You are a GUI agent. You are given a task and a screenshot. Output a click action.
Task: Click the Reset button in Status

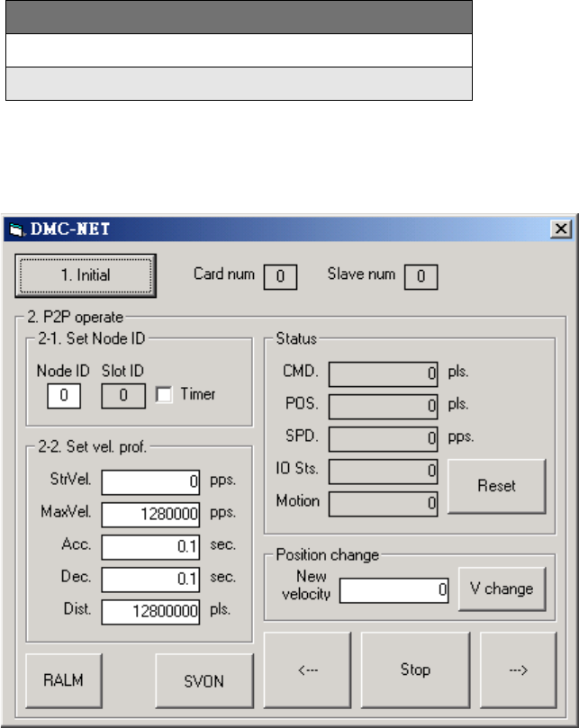point(497,486)
